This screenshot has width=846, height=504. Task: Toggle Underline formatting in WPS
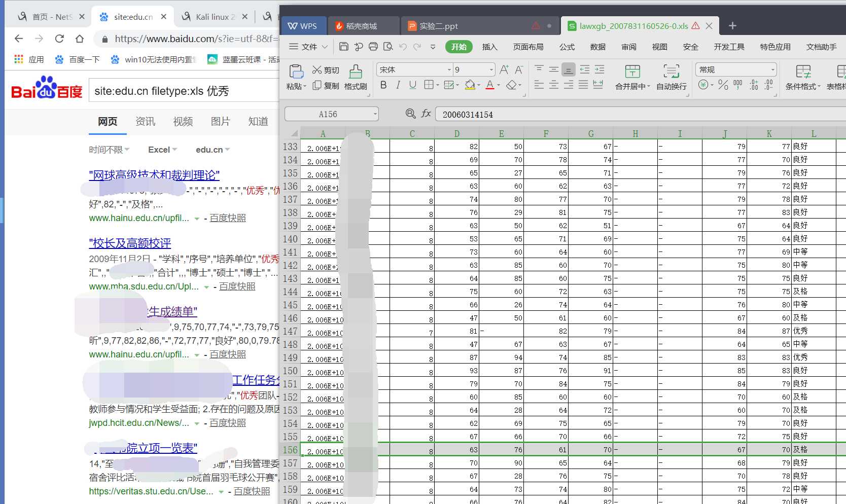click(413, 85)
